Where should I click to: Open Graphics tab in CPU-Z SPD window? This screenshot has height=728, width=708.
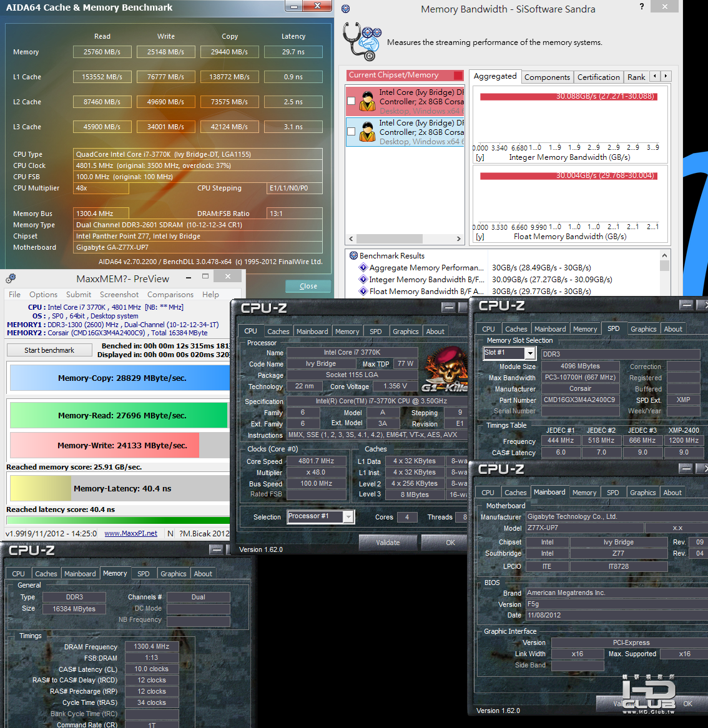[x=644, y=328]
